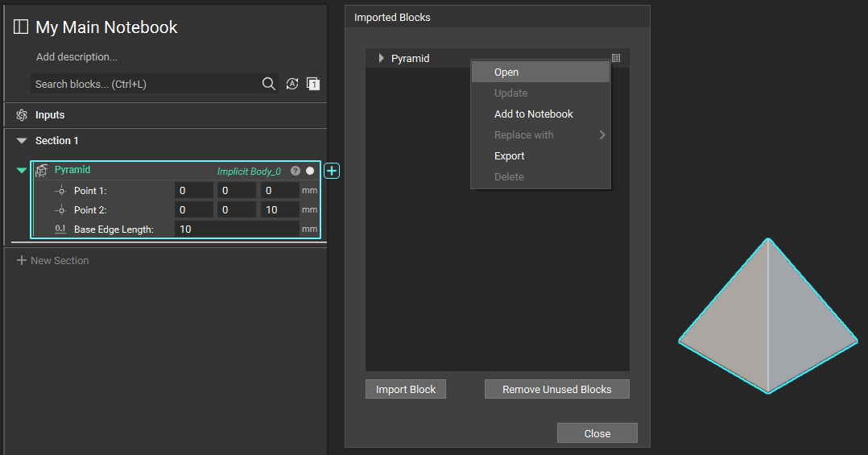Image resolution: width=868 pixels, height=455 pixels.
Task: Choose Update in the context menu
Action: [540, 93]
